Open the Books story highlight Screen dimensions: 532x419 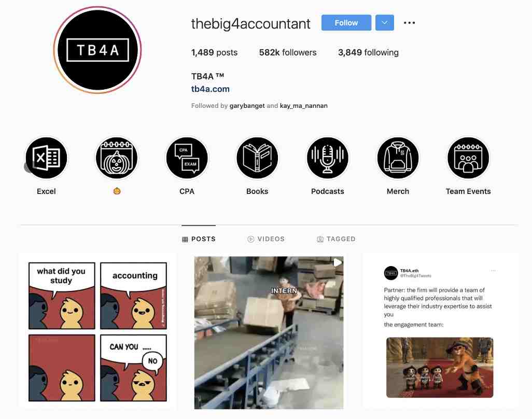tap(257, 158)
